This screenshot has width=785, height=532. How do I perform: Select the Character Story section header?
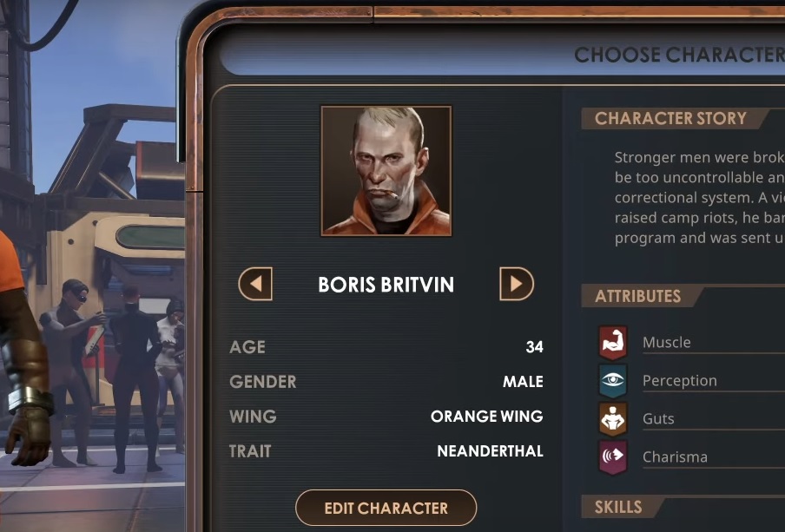[670, 118]
